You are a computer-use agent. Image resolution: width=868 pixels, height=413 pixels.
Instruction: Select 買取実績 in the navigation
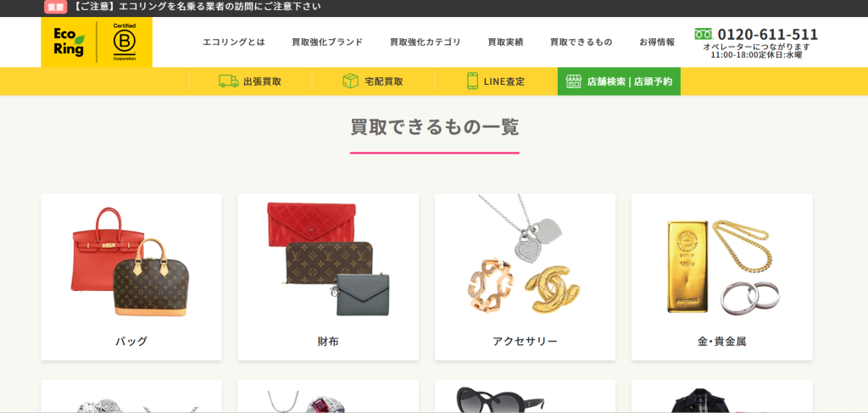click(x=505, y=42)
